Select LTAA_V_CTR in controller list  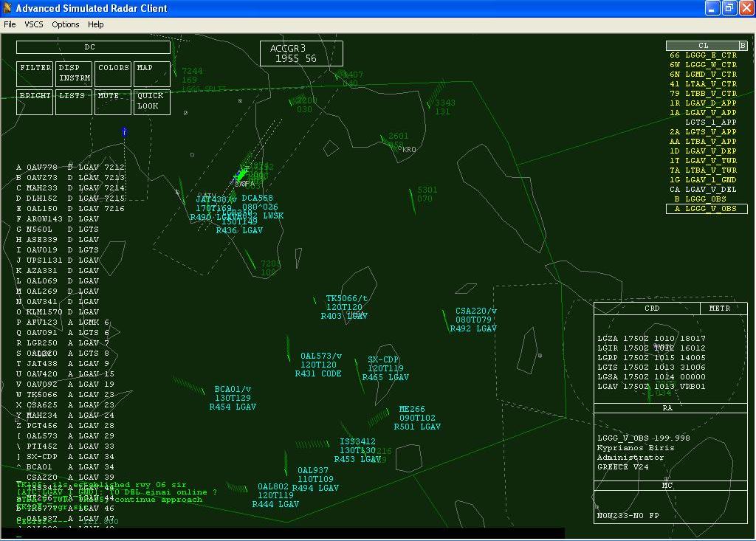click(704, 84)
